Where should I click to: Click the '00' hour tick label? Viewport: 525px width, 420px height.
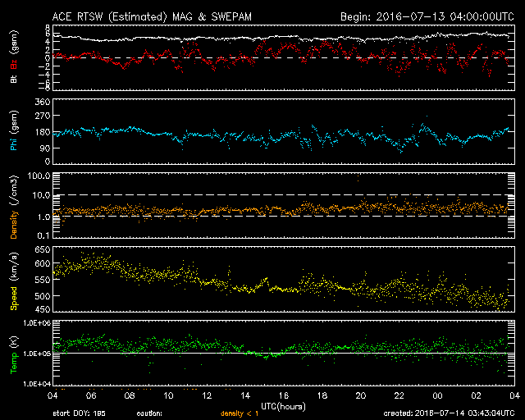(437, 396)
